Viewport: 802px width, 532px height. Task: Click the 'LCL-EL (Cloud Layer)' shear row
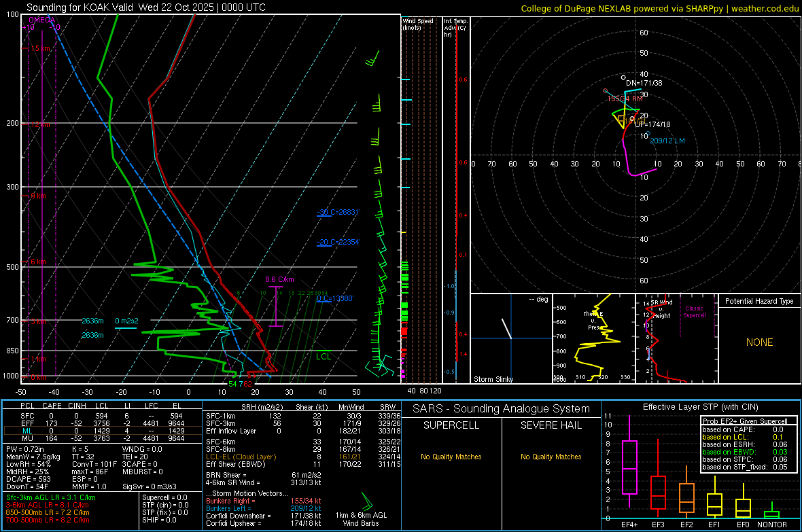tap(303, 457)
